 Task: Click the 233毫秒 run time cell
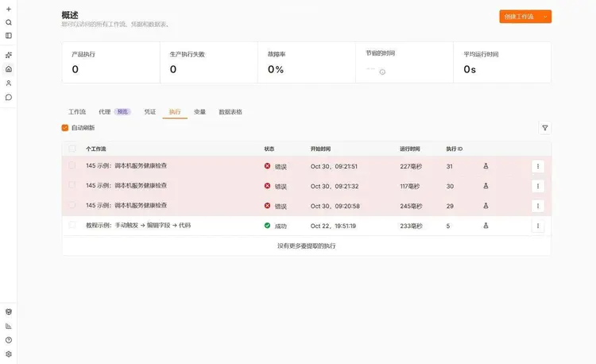pos(411,226)
